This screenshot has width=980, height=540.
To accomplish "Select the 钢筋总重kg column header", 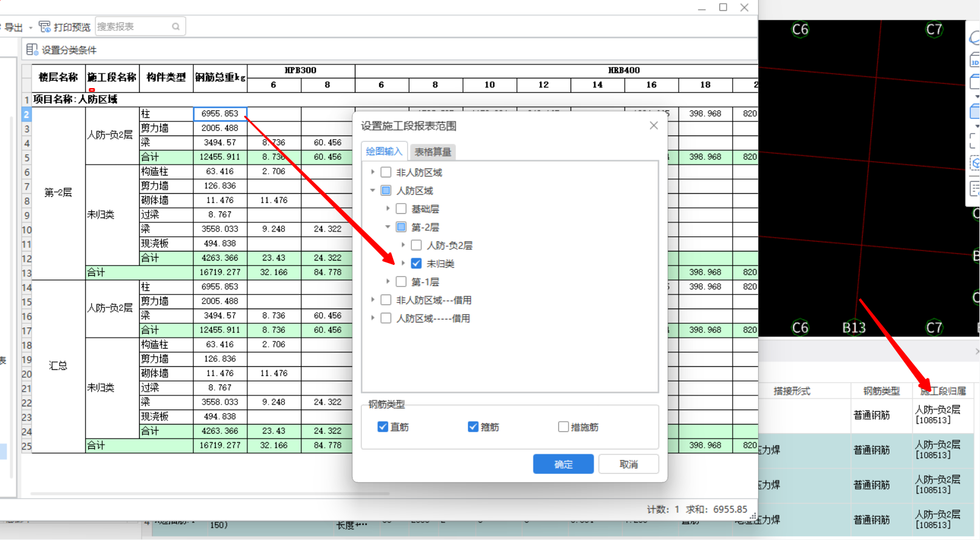I will point(220,78).
